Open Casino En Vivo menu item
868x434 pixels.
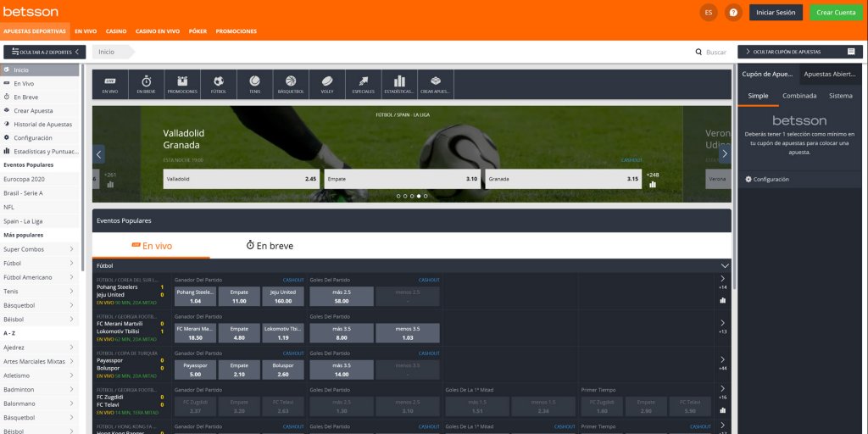[x=158, y=31]
